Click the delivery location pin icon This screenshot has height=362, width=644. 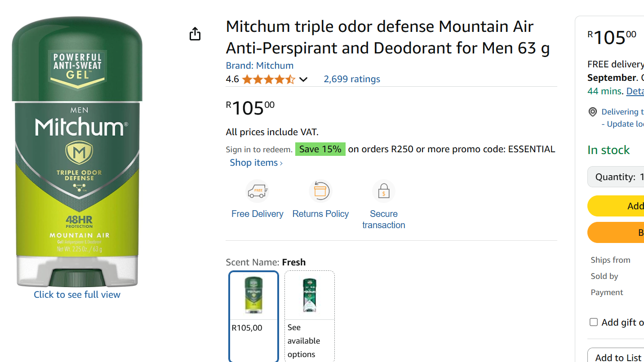point(593,112)
